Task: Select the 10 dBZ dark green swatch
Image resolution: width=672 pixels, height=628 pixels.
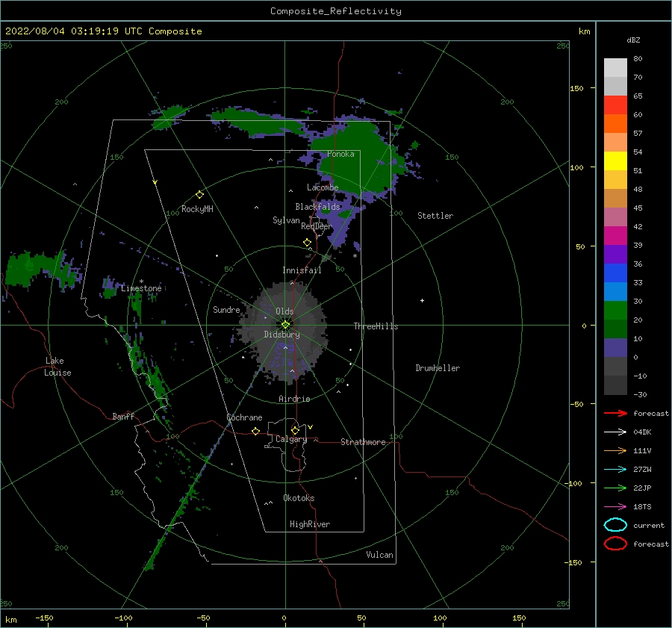Action: click(x=615, y=329)
